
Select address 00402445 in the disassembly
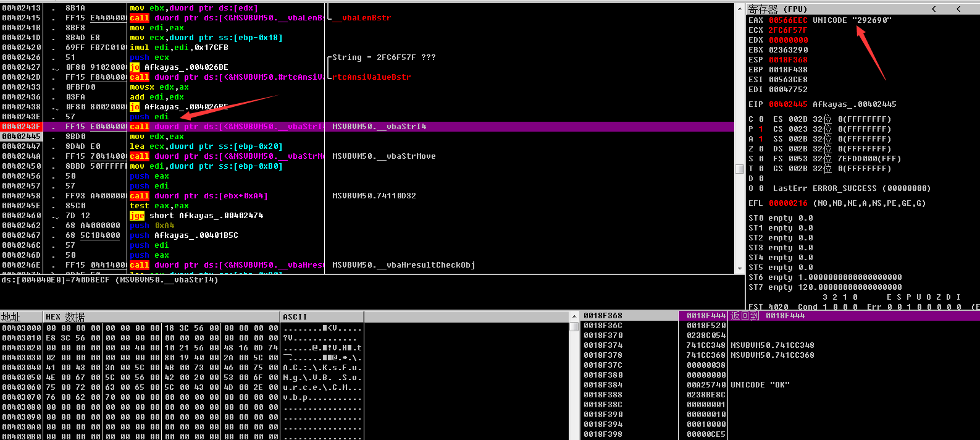click(x=21, y=137)
